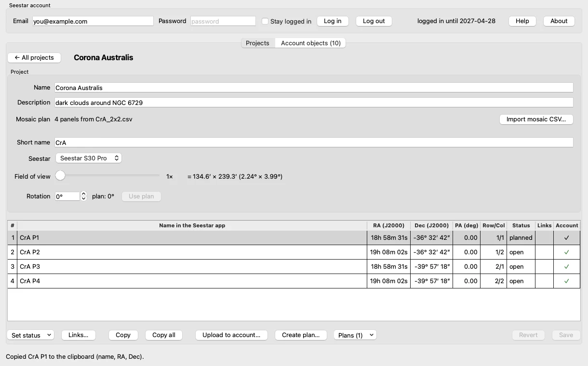Click the Dec (J2000) column header
The image size is (588, 366).
coord(432,225)
